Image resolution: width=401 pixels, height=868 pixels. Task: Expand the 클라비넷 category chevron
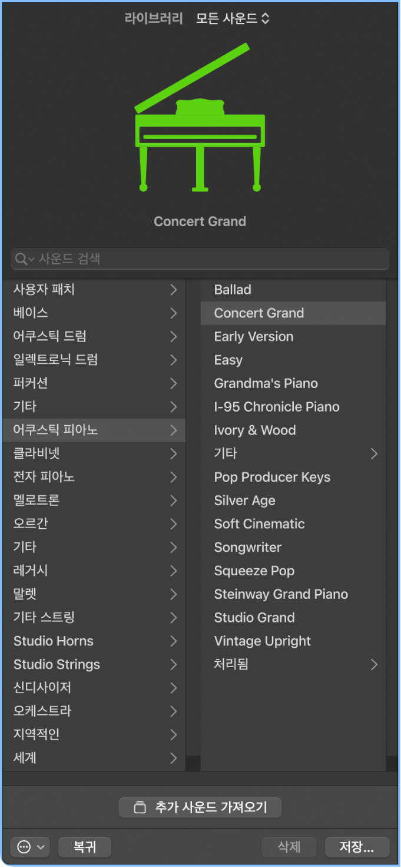(174, 453)
